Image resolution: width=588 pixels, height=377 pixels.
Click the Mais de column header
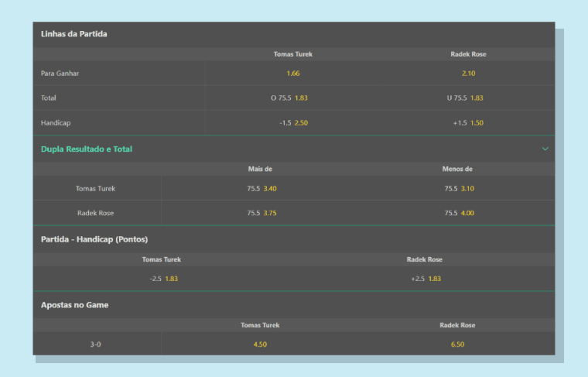(260, 169)
